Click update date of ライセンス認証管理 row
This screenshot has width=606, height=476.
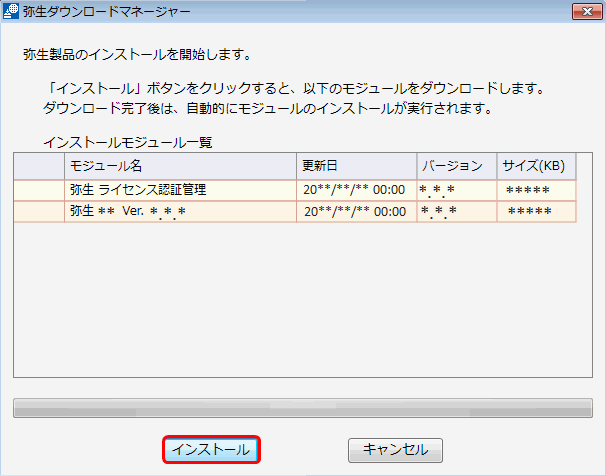pos(357,190)
